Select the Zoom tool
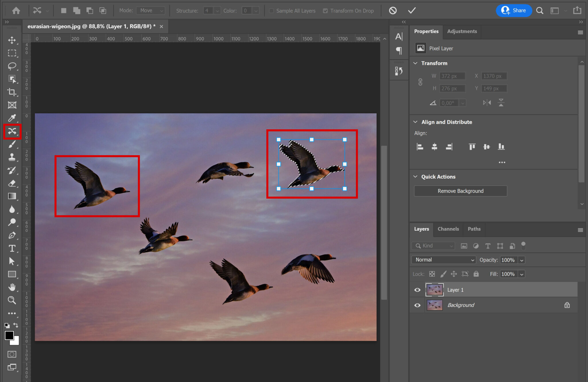Screen dimensions: 588x382 click(x=12, y=300)
